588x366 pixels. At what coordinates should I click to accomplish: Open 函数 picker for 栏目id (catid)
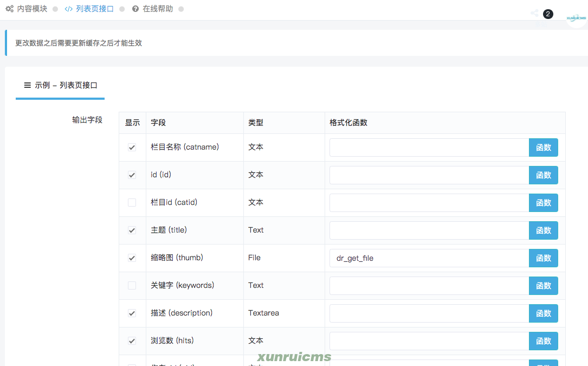click(544, 203)
